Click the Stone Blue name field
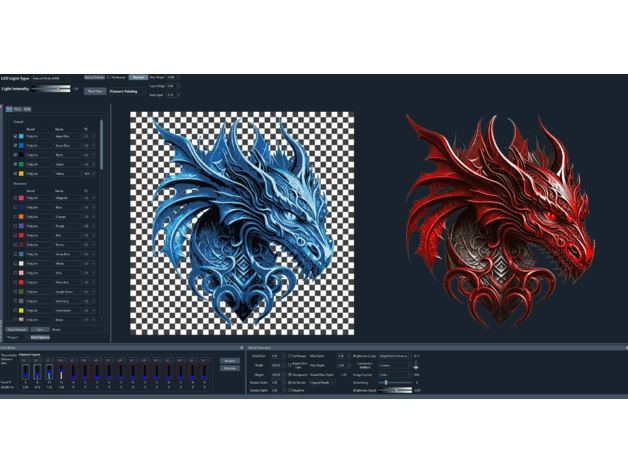 pos(68,254)
